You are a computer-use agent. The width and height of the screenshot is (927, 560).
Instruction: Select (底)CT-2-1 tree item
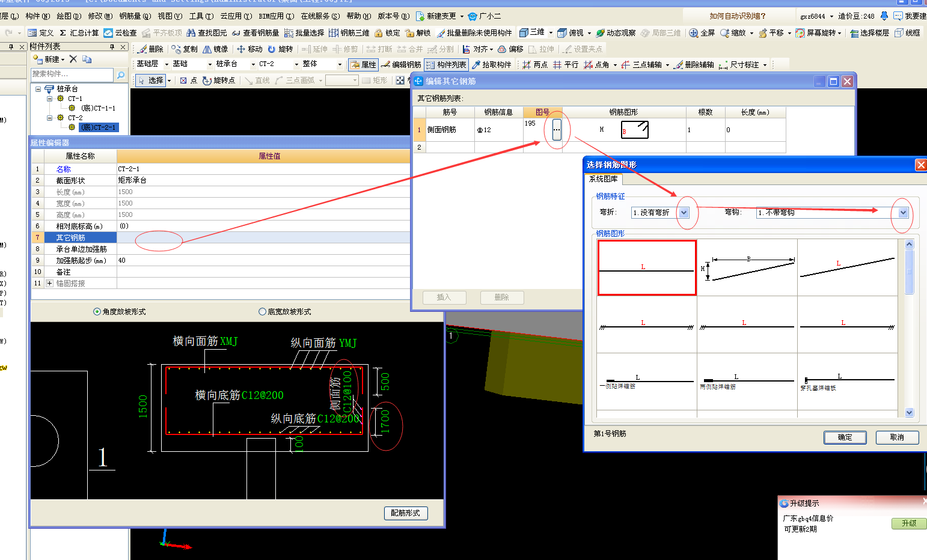tap(98, 127)
